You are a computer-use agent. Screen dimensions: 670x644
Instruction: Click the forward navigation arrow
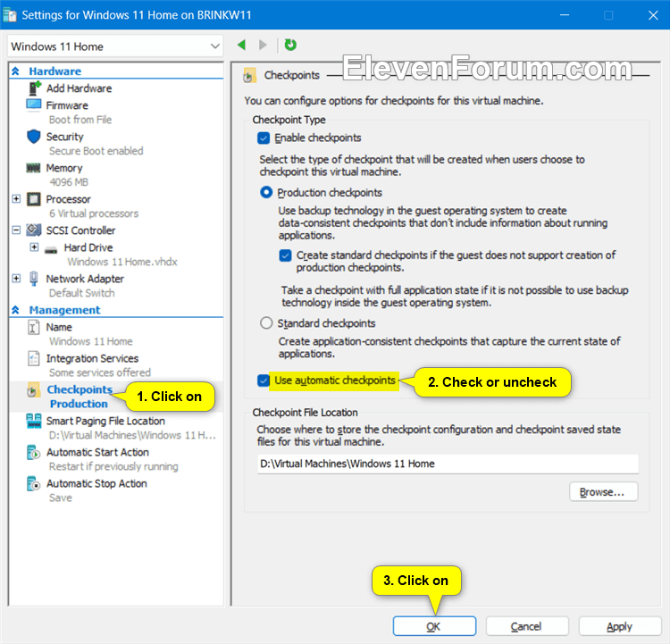click(x=263, y=45)
